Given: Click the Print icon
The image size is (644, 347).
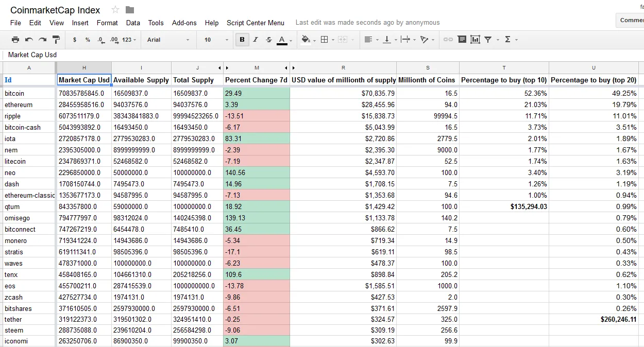Looking at the screenshot, I should [x=15, y=40].
